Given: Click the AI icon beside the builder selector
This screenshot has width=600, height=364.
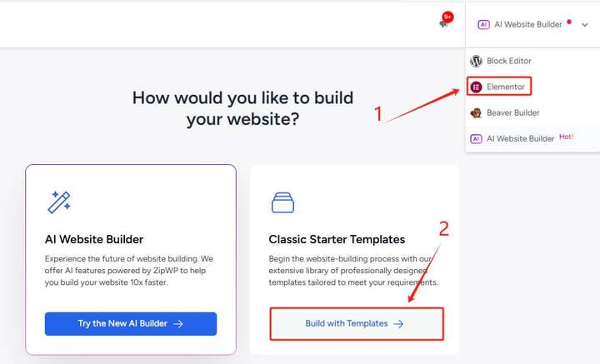Looking at the screenshot, I should [x=483, y=24].
